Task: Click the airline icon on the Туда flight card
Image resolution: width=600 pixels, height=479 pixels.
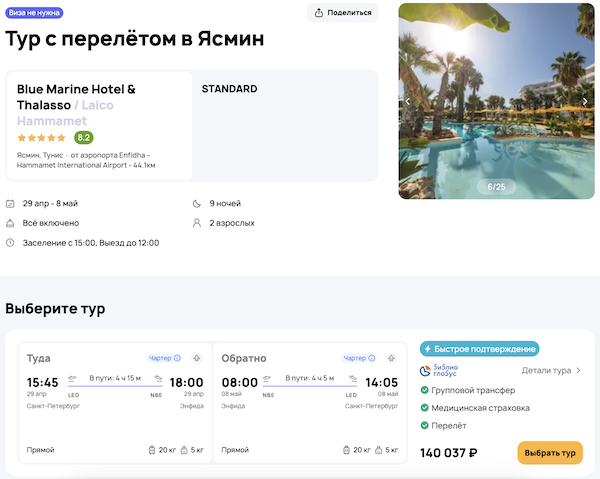Action: coord(196,358)
